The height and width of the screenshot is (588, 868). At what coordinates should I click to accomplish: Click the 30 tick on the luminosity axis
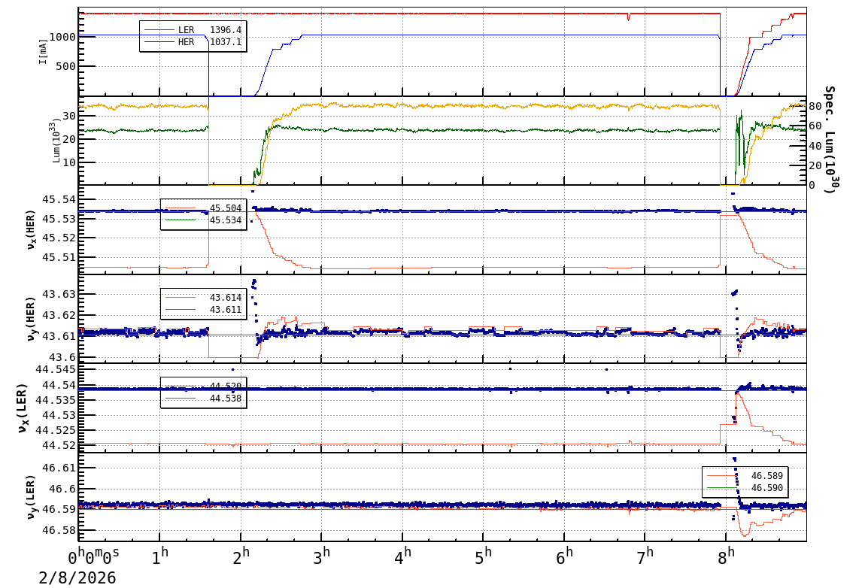coord(68,116)
